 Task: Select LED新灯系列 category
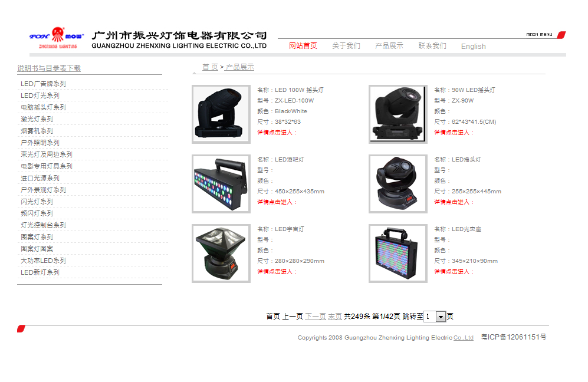point(40,272)
